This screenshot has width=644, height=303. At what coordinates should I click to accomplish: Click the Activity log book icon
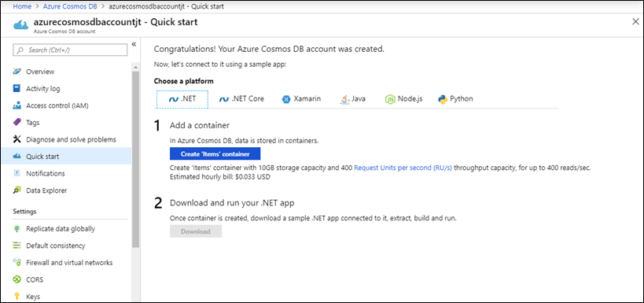pos(17,88)
